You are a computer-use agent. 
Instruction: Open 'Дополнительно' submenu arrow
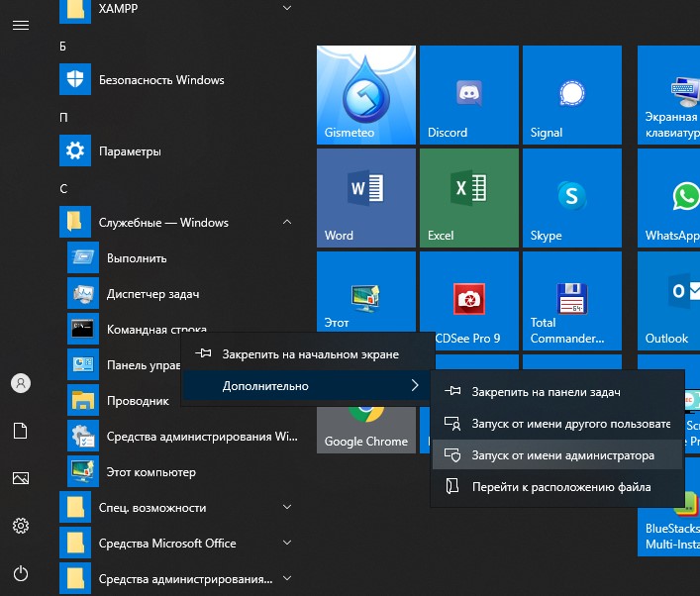tap(415, 385)
